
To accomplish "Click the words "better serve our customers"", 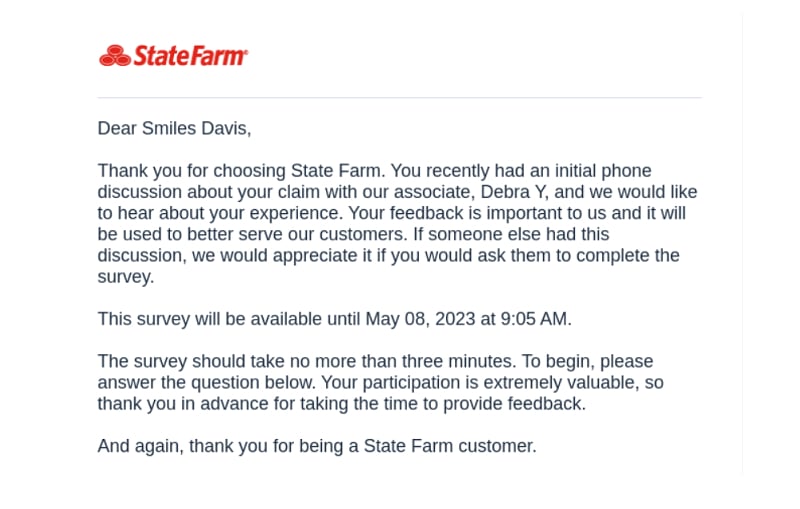I will click(x=295, y=234).
